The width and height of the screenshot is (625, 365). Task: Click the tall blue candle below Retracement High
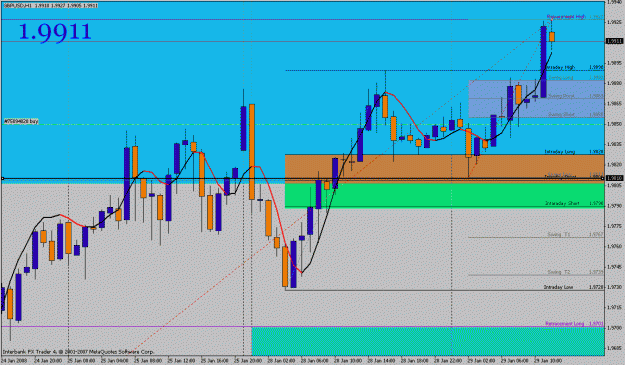[543, 62]
